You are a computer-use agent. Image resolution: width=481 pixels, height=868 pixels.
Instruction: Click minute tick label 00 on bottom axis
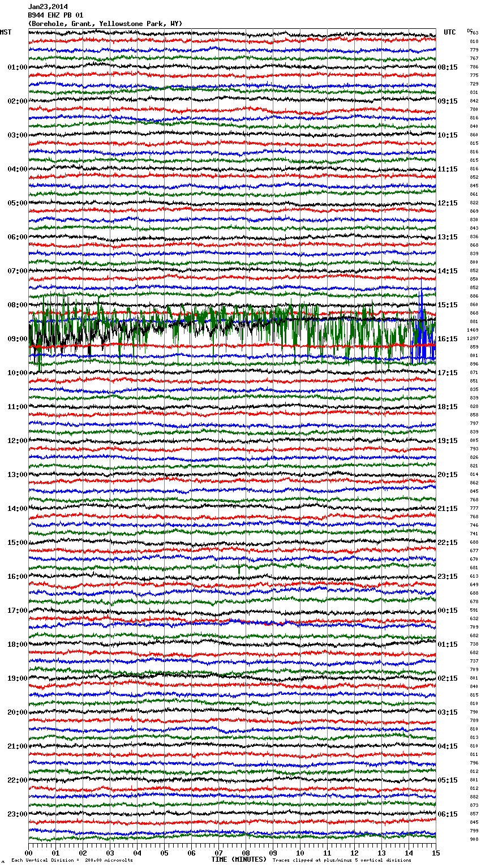[x=28, y=853]
